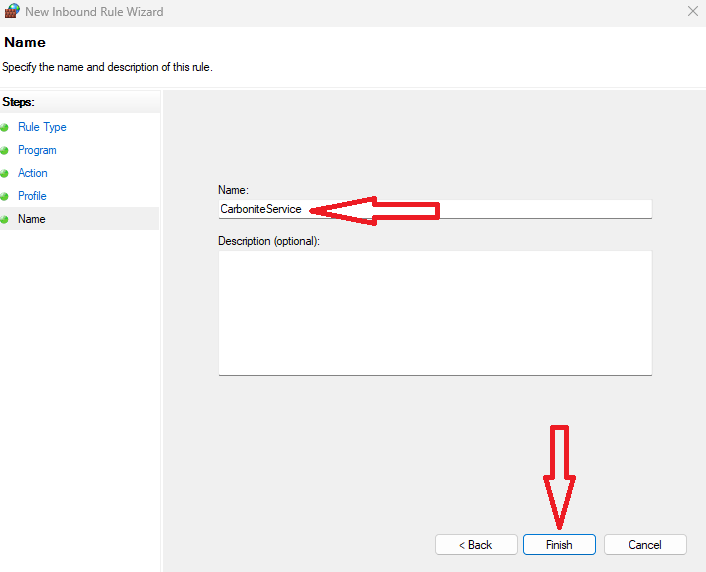
Task: Cancel the New Inbound Rule Wizard
Action: [645, 545]
